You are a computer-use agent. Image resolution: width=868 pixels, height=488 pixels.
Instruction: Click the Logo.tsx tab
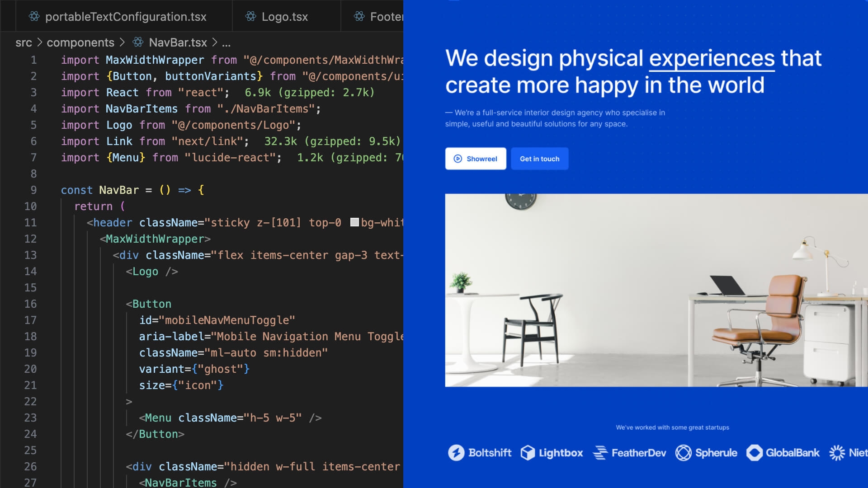277,16
